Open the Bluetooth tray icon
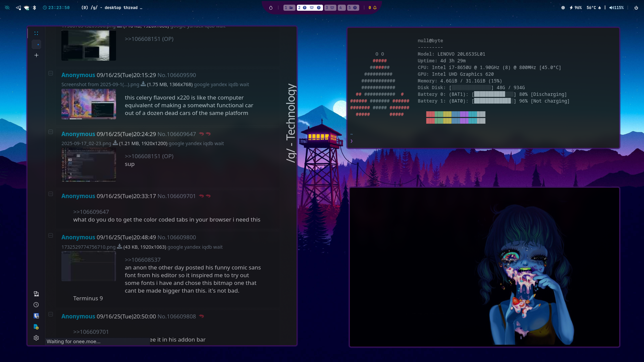The height and width of the screenshot is (362, 644). point(34,8)
